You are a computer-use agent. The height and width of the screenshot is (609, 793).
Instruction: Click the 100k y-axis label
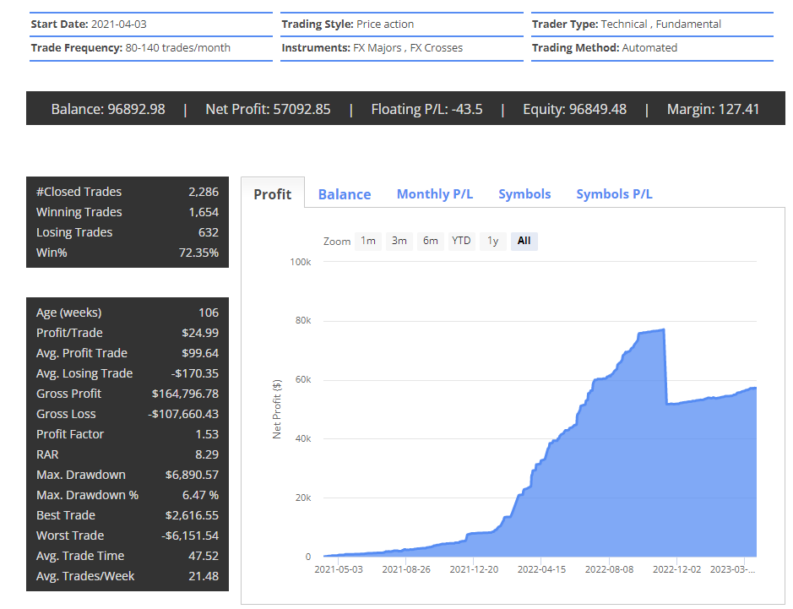pyautogui.click(x=300, y=262)
